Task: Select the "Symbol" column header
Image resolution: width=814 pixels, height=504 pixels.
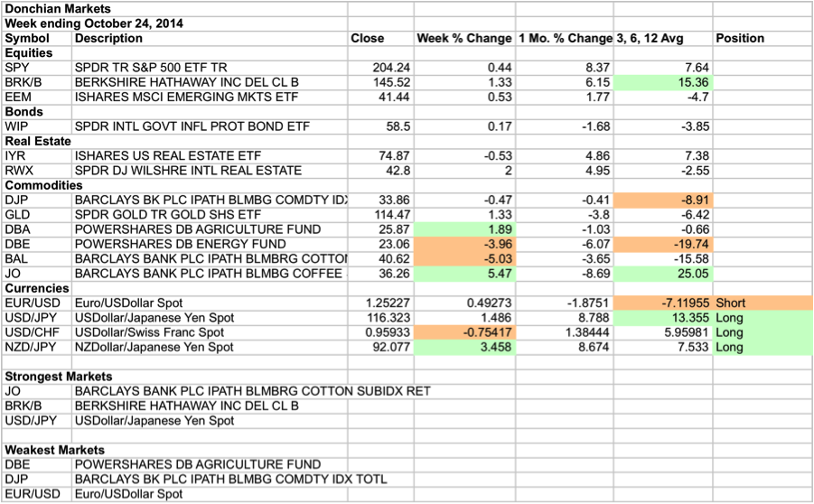Action: pyautogui.click(x=37, y=39)
